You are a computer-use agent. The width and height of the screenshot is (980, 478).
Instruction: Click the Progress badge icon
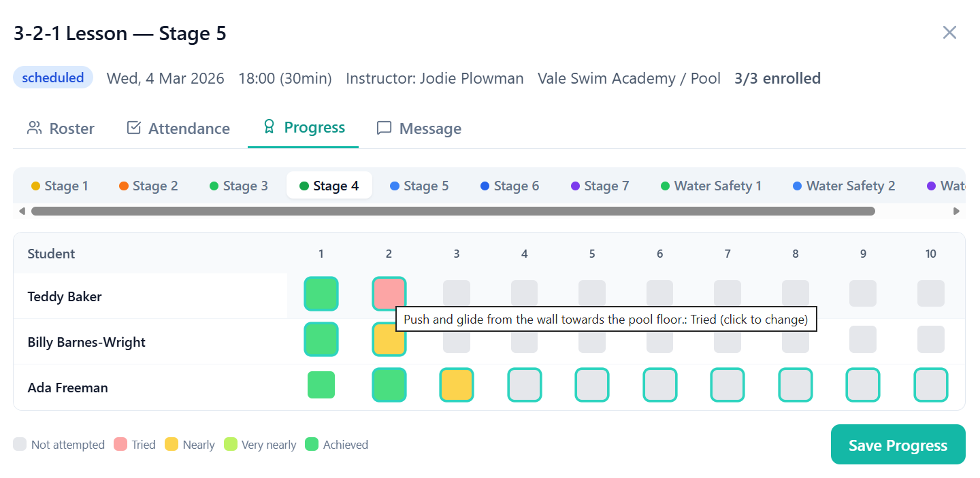(269, 127)
